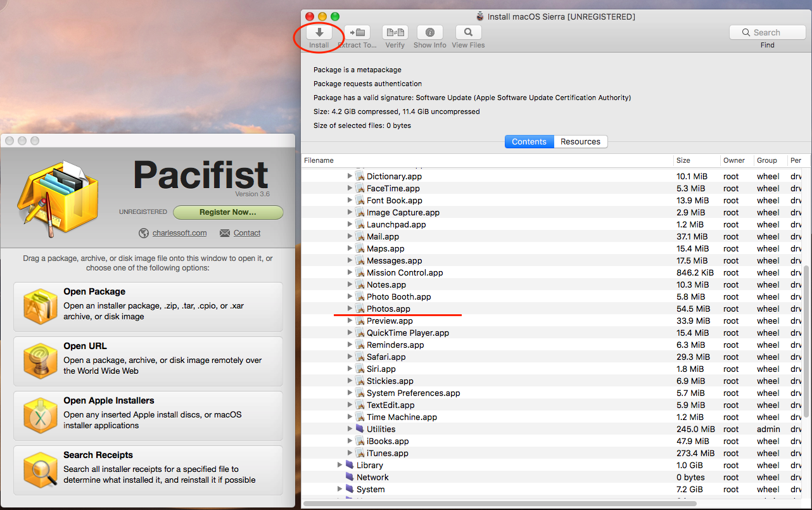Click the Search Receipts magnifier icon

point(41,470)
